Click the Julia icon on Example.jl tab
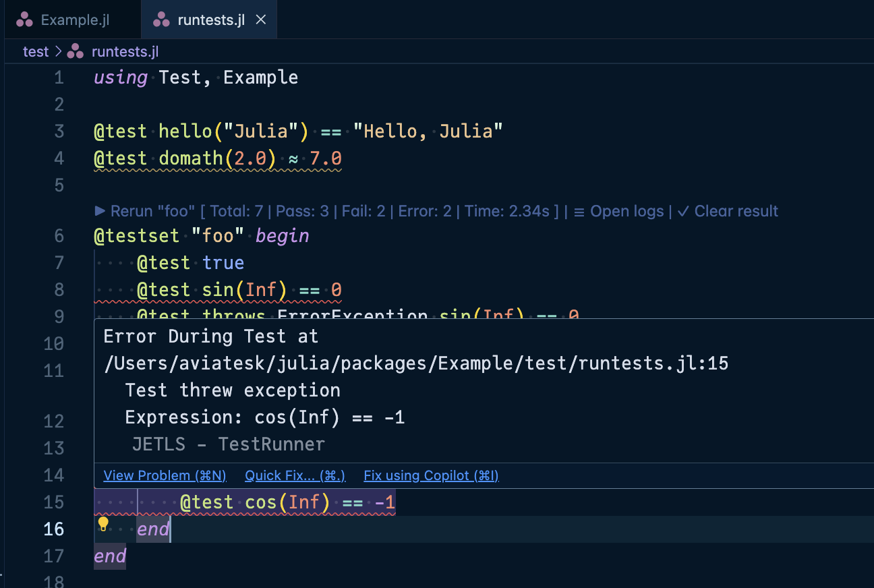 tap(25, 20)
